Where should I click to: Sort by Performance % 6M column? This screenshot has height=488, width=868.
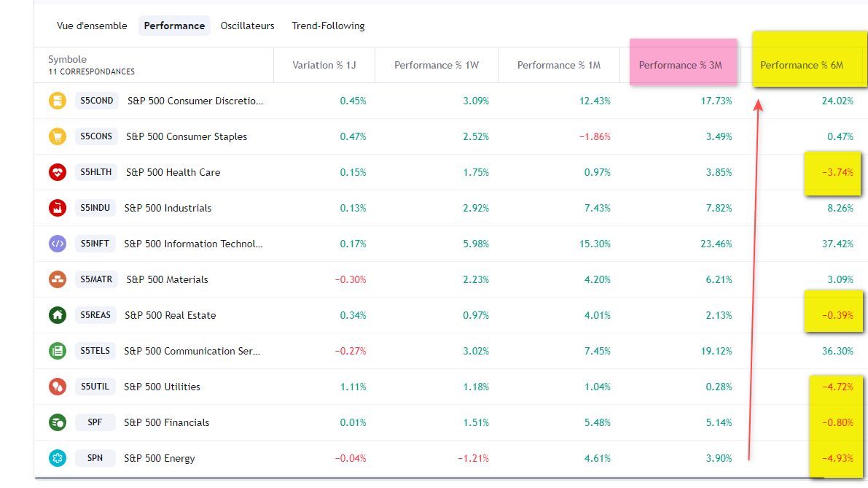click(802, 65)
